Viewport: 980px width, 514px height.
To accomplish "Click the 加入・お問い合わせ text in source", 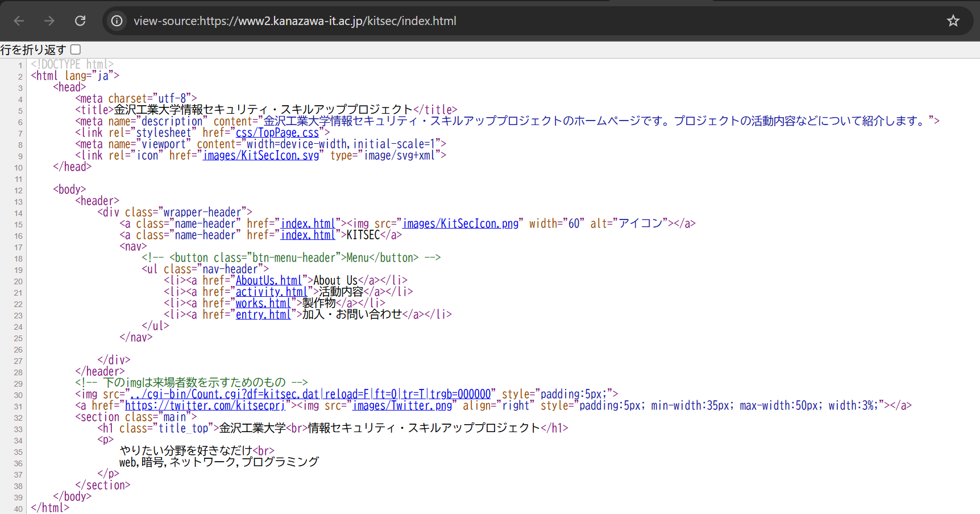I will [x=352, y=314].
